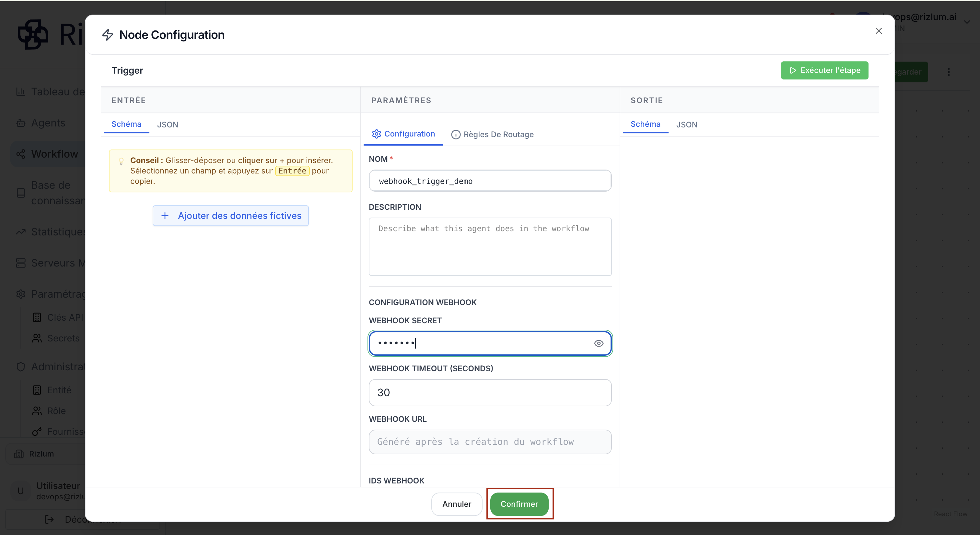Screen dimensions: 980x535
Task: Open Clés API building icon in sidebar
Action: click(x=37, y=317)
